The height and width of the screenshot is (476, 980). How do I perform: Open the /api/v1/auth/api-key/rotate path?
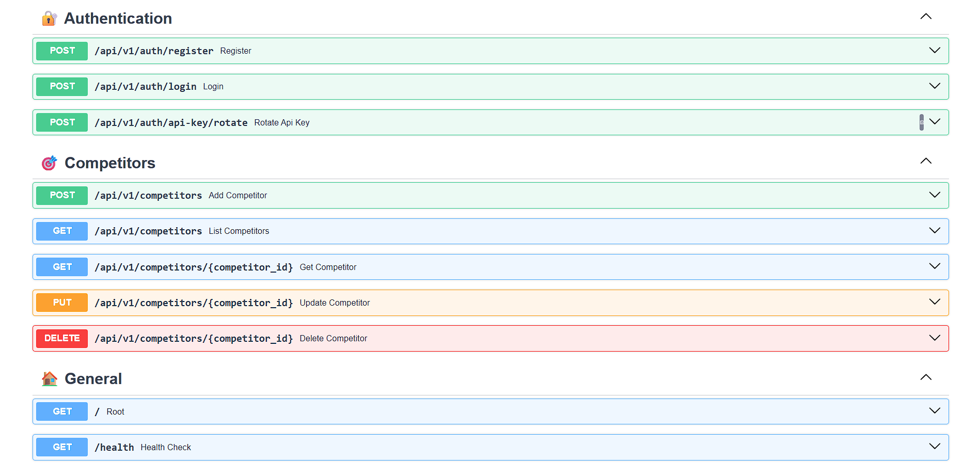(171, 123)
